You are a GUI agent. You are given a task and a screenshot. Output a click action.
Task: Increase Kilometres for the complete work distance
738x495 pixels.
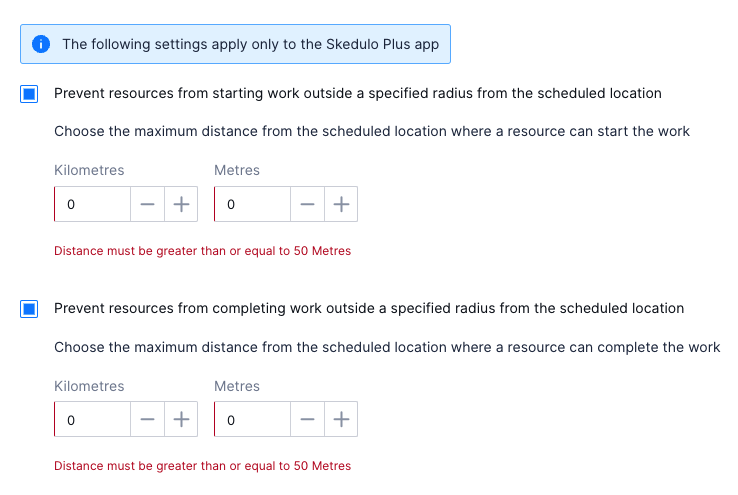pos(181,420)
